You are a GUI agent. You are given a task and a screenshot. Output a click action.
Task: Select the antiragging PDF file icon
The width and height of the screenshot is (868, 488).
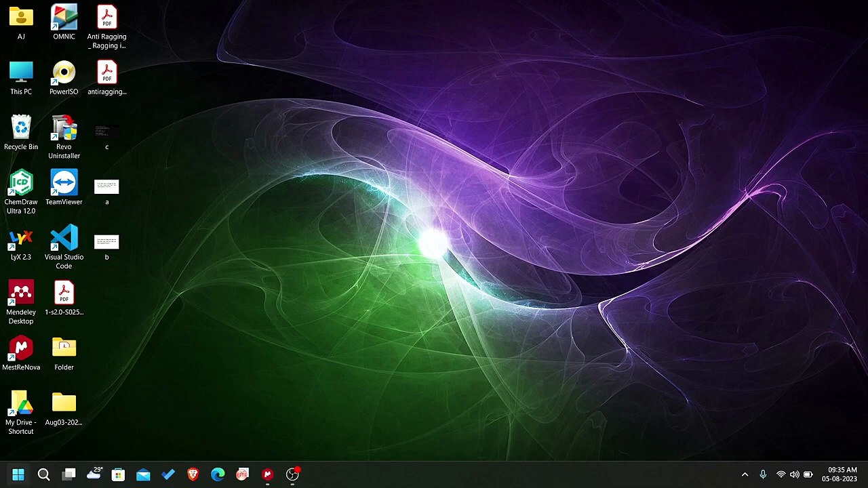(106, 72)
